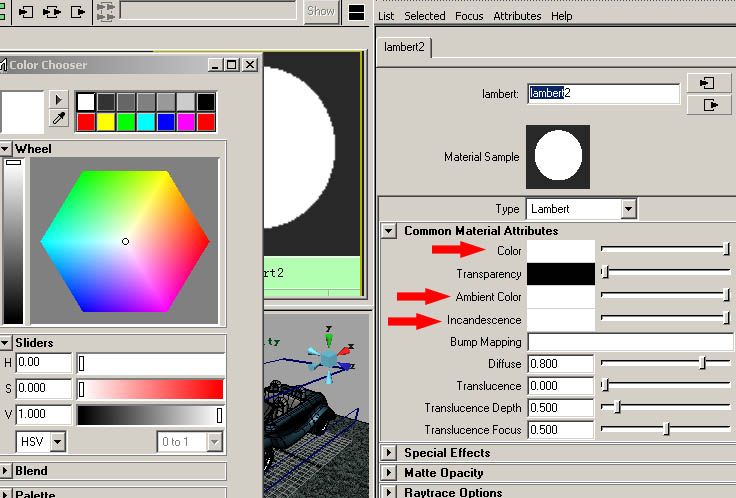Click the Diffuse value field
736x498 pixels.
click(x=560, y=364)
